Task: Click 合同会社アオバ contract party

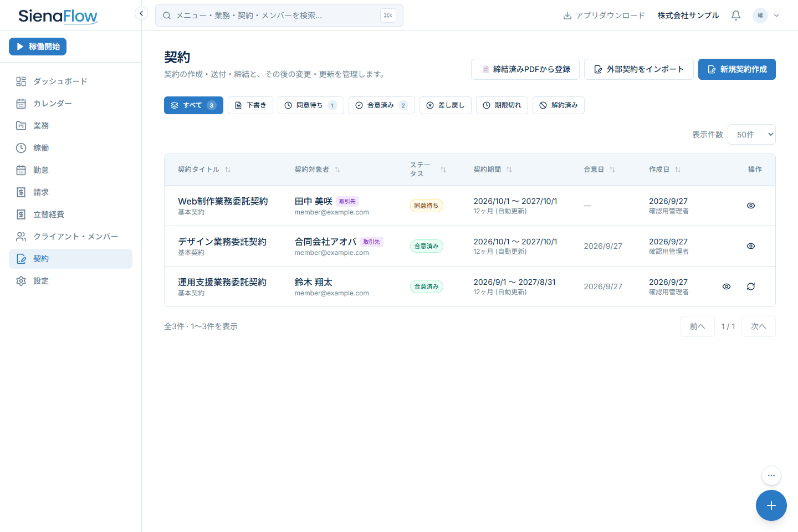Action: [x=325, y=242]
